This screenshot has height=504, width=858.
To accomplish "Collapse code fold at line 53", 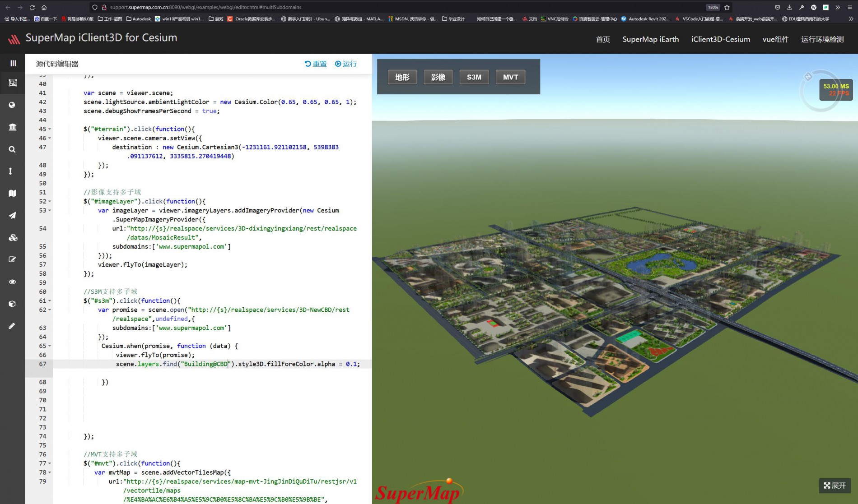I will coord(50,210).
